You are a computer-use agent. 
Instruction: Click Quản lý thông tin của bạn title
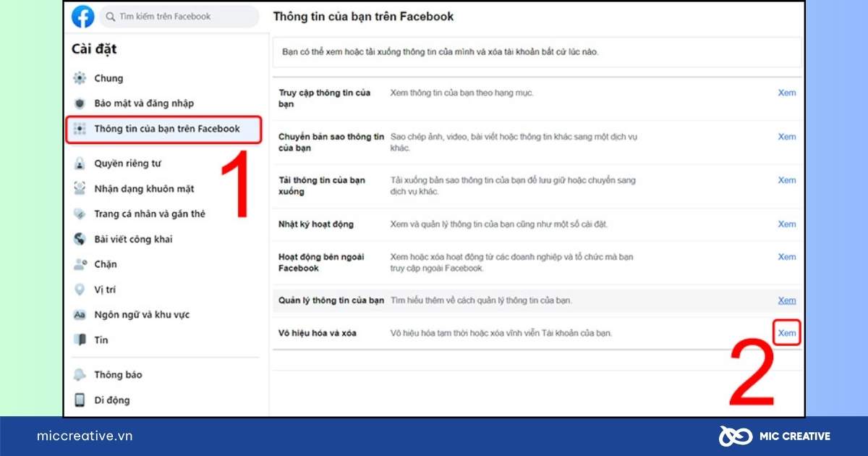[x=331, y=300]
